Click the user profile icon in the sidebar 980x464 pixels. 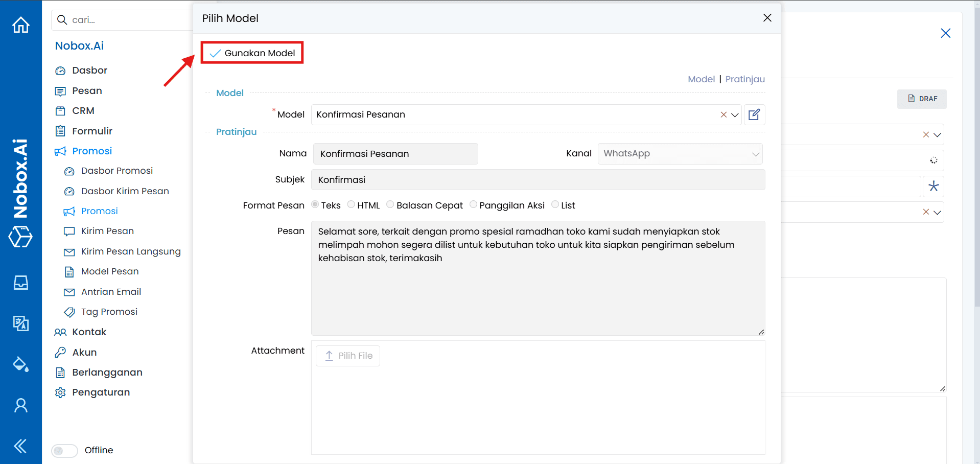point(20,405)
